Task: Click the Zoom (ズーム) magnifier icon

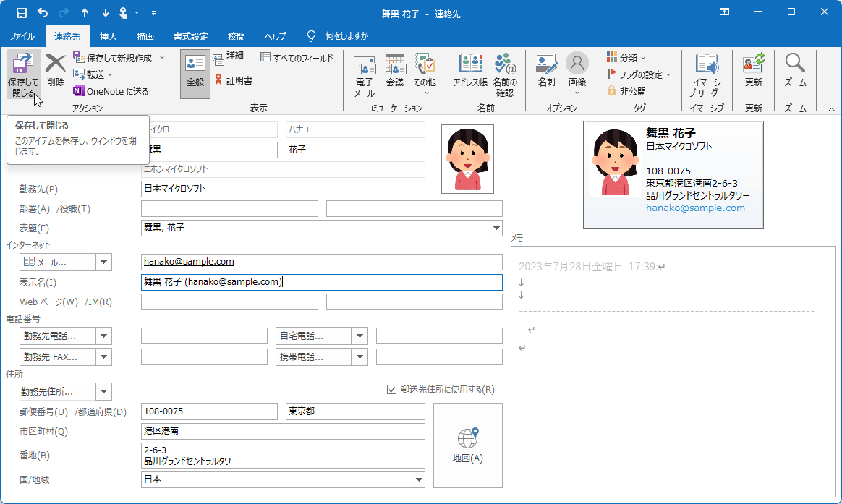Action: 795,63
